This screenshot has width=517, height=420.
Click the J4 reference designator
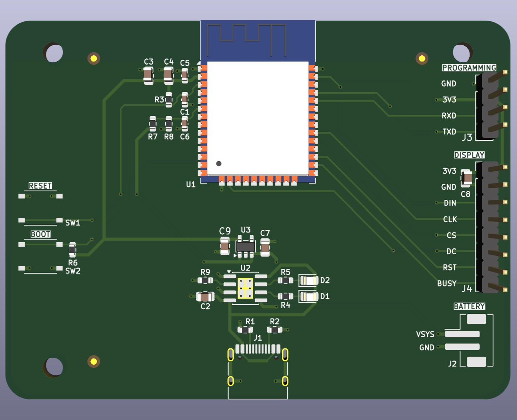click(467, 289)
